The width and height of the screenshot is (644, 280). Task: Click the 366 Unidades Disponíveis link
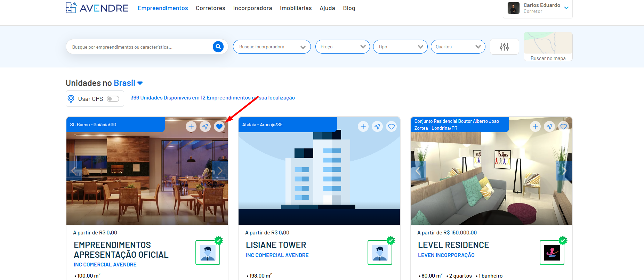tap(212, 98)
